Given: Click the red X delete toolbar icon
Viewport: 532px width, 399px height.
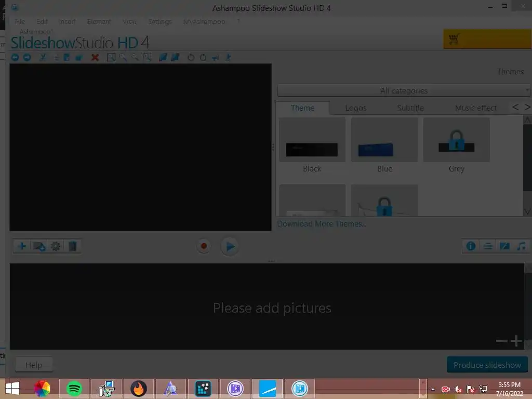Looking at the screenshot, I should tap(95, 57).
